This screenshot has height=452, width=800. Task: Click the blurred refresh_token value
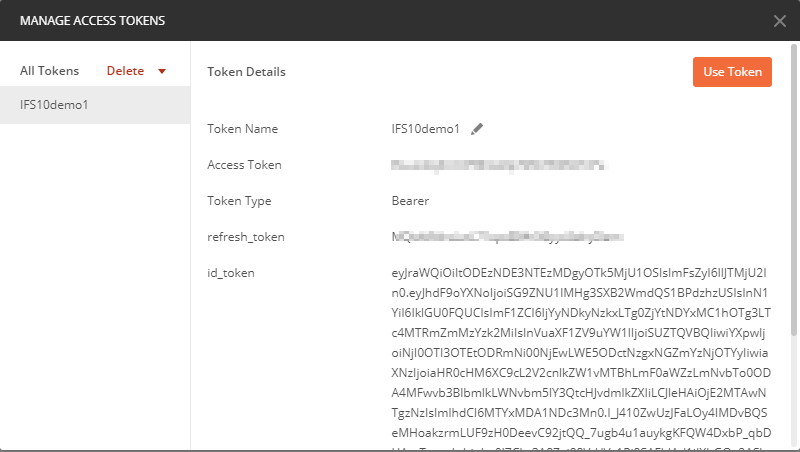(508, 237)
